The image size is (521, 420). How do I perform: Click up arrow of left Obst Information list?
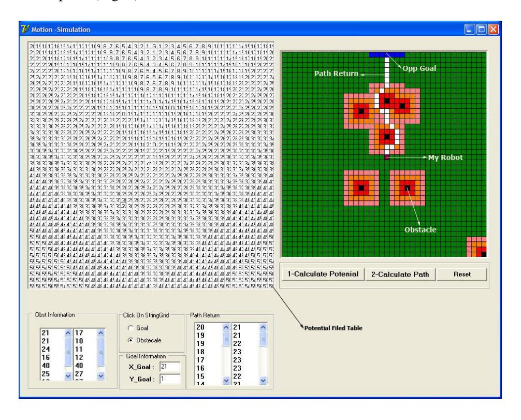click(68, 332)
